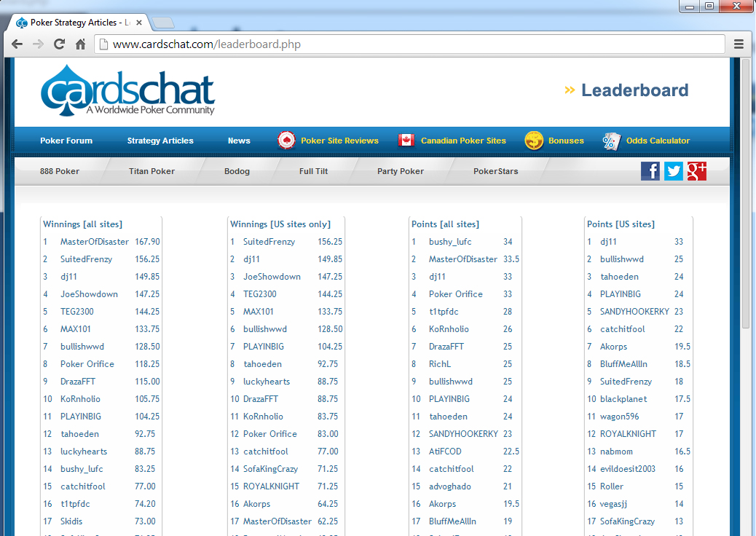Image resolution: width=756 pixels, height=536 pixels.
Task: Click the Points [US sites] heading
Action: [621, 224]
